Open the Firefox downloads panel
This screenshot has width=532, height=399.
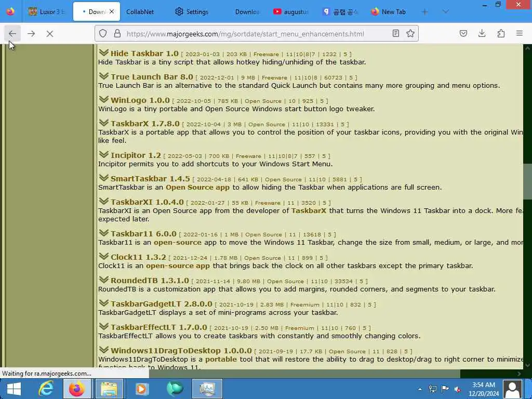click(x=482, y=33)
